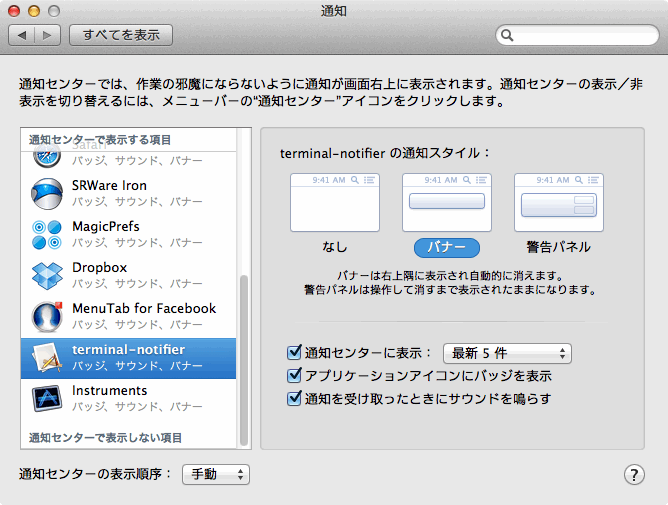
Task: Select the MagicPrefs row
Action: click(128, 235)
